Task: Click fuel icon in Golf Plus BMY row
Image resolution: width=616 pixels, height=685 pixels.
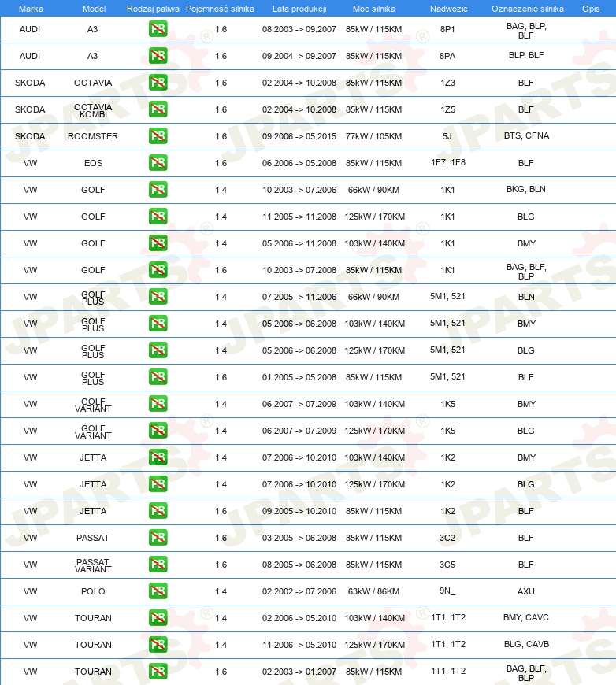Action: [158, 324]
